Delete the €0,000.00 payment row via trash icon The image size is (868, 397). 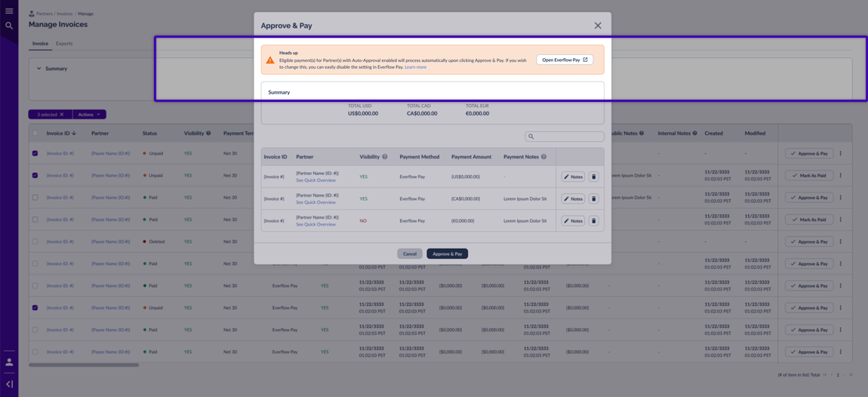pyautogui.click(x=593, y=221)
